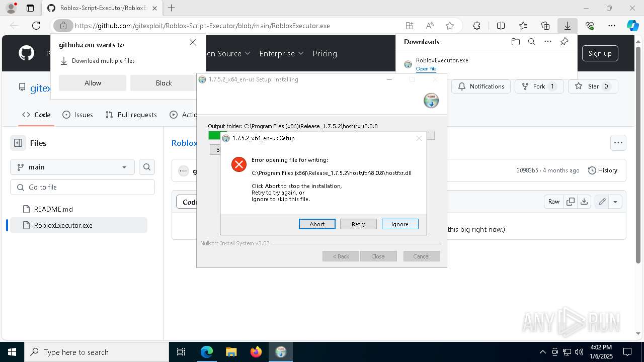
Task: Open the downloads folder icon
Action: [515, 42]
